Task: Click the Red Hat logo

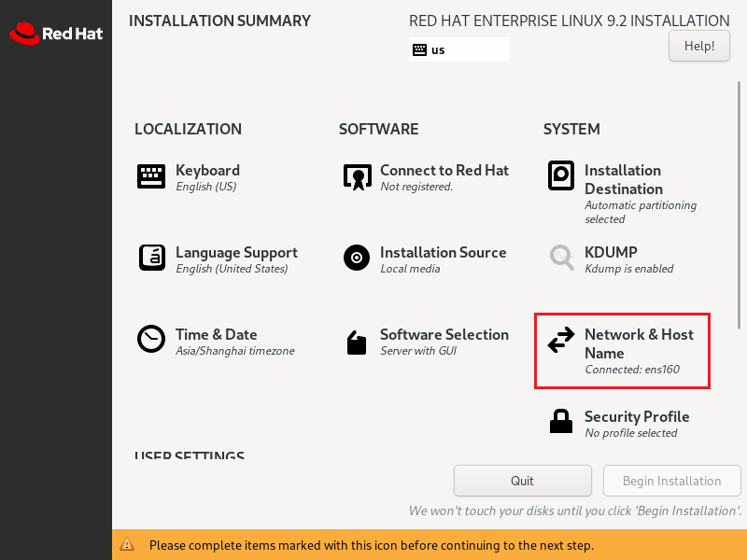Action: coord(56,34)
